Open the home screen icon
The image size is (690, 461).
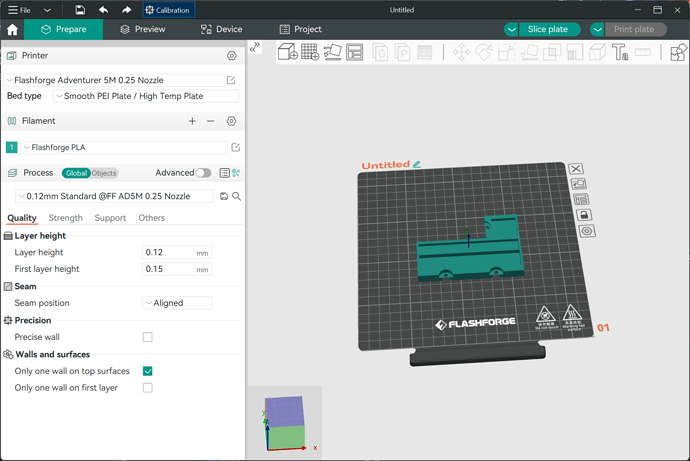pyautogui.click(x=12, y=29)
